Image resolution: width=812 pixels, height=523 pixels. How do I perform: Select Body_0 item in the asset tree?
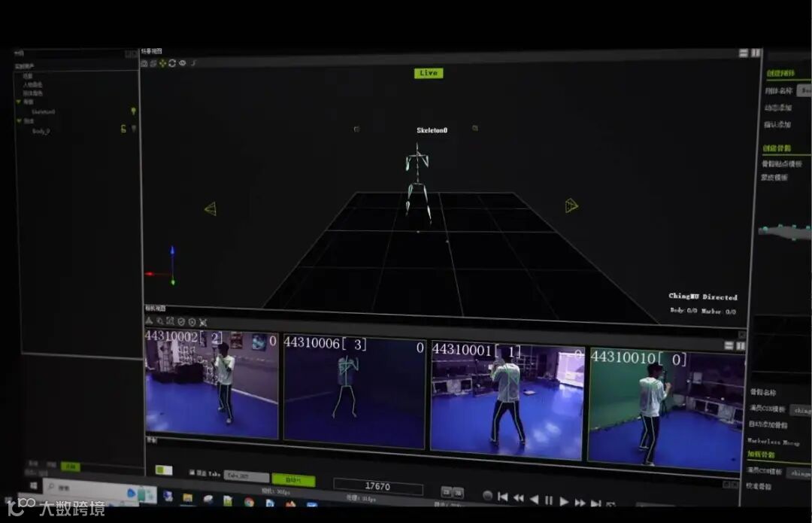41,131
